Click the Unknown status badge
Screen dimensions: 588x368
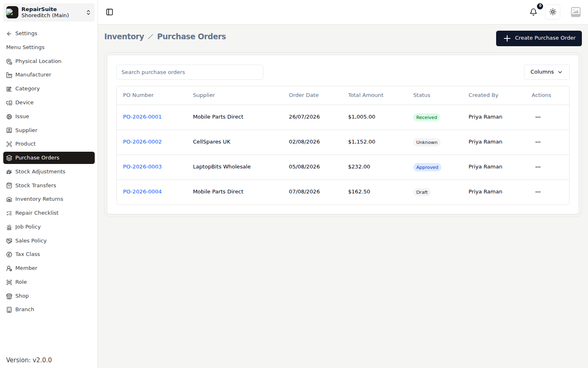pos(427,142)
